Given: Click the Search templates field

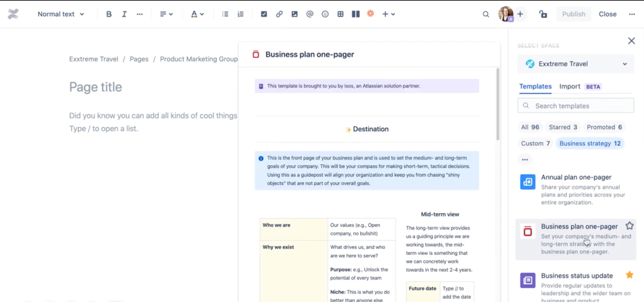Looking at the screenshot, I should 576,106.
